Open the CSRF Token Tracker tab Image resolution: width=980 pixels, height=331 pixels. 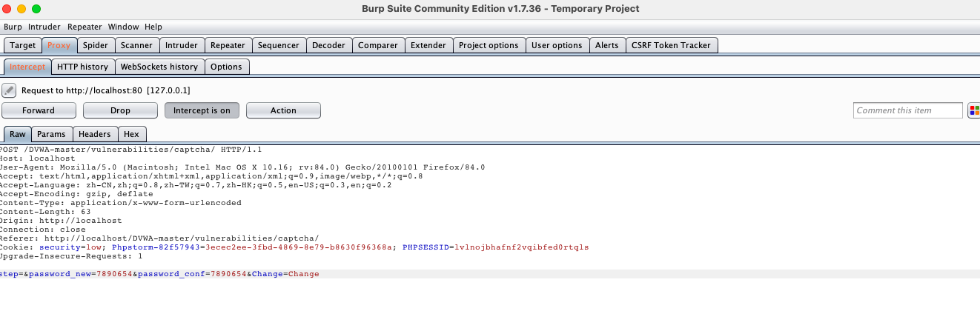point(671,45)
